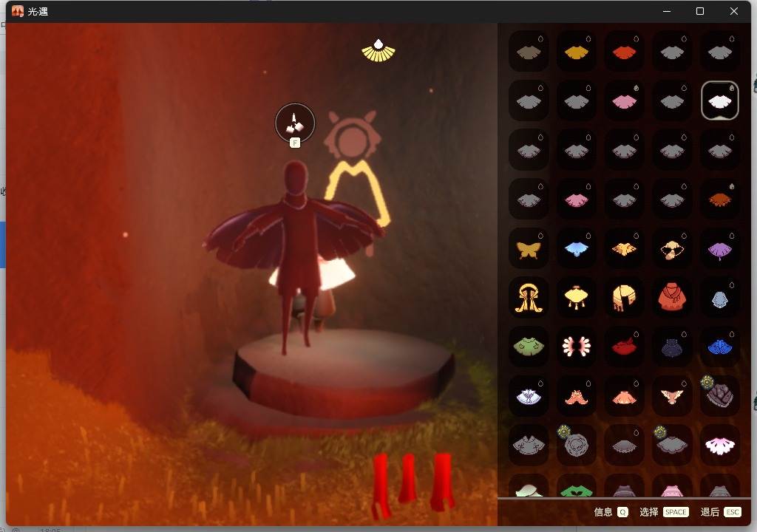
Task: Pick the yellow cape with tassels
Action: 577,297
